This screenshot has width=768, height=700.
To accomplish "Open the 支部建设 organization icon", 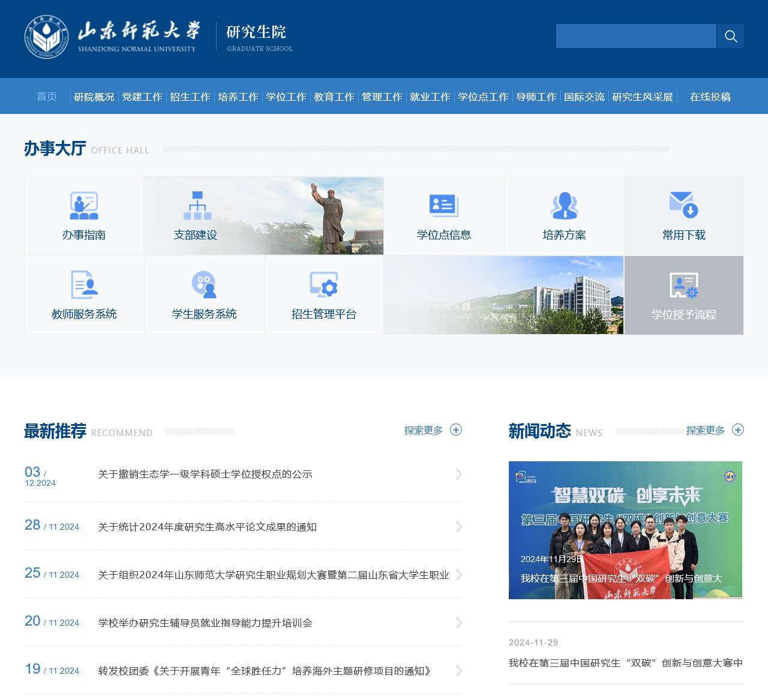I will point(197,206).
